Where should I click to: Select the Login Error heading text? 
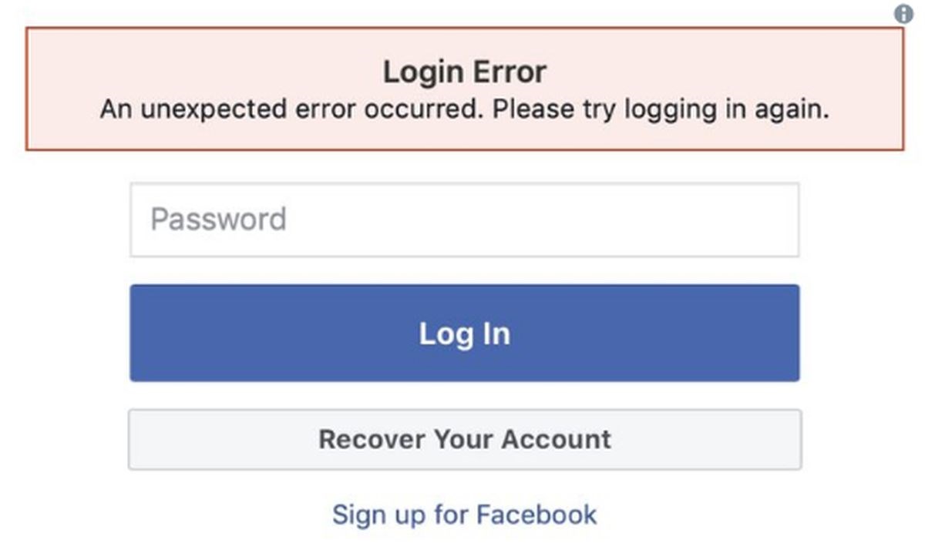coord(465,71)
